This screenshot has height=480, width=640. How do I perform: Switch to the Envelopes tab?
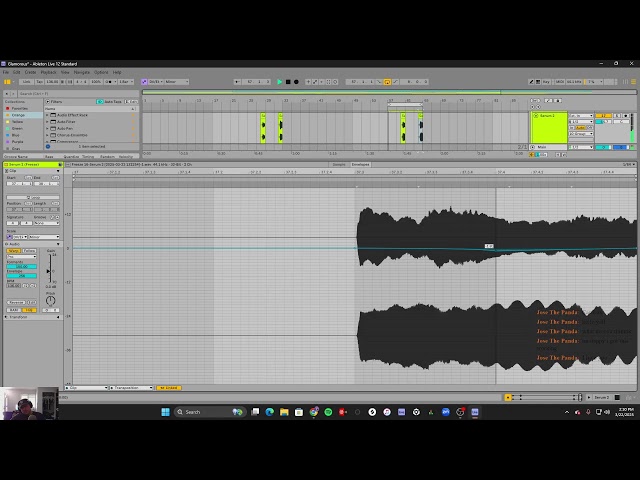[360, 164]
